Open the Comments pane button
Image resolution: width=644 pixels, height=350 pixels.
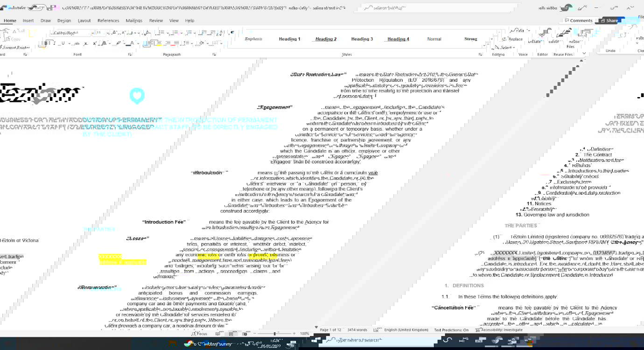point(578,21)
